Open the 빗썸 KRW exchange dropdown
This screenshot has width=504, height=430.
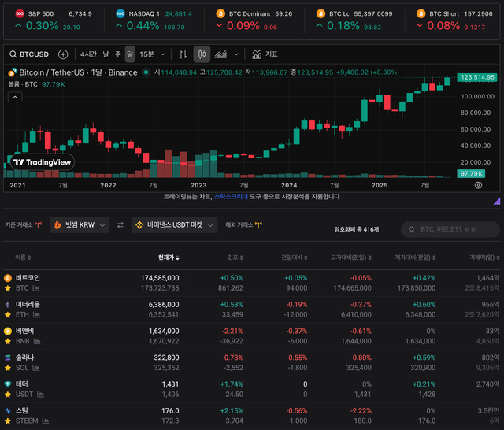[79, 225]
